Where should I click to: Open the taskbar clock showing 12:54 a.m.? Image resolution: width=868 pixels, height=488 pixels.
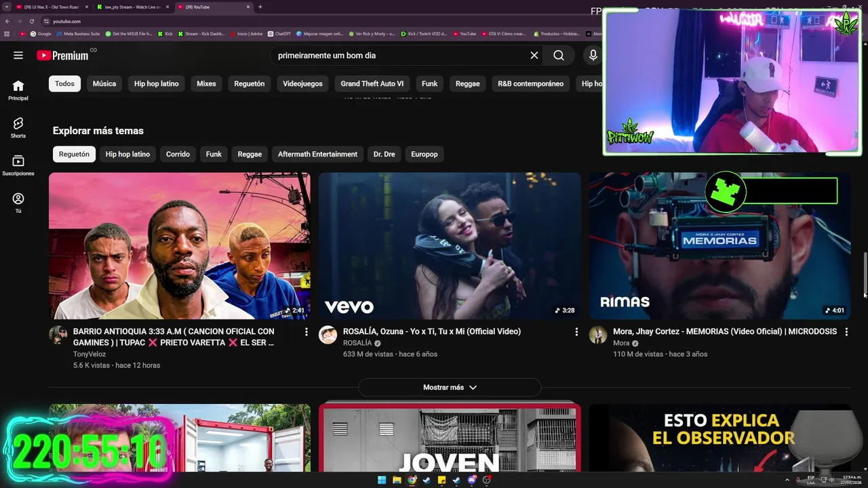[x=852, y=480]
